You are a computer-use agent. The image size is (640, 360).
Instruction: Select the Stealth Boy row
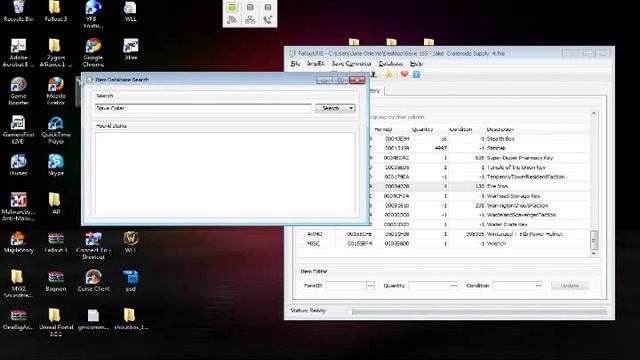tap(480, 139)
